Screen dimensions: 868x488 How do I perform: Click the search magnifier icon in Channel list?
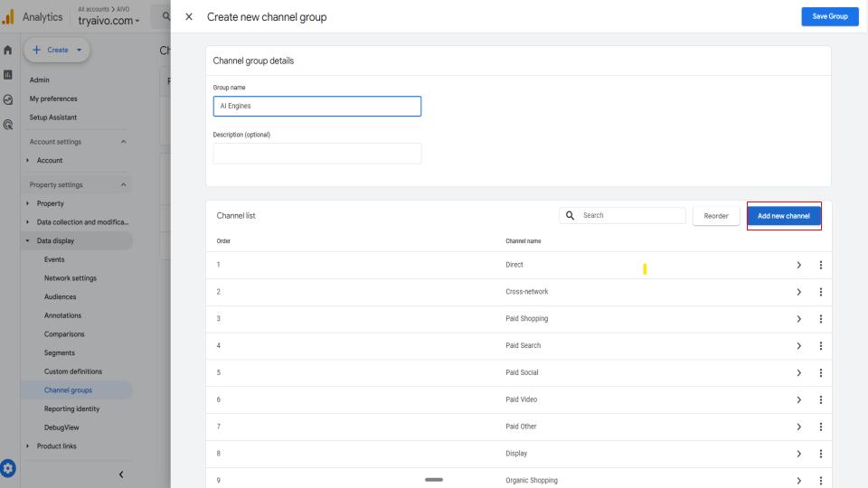point(570,215)
